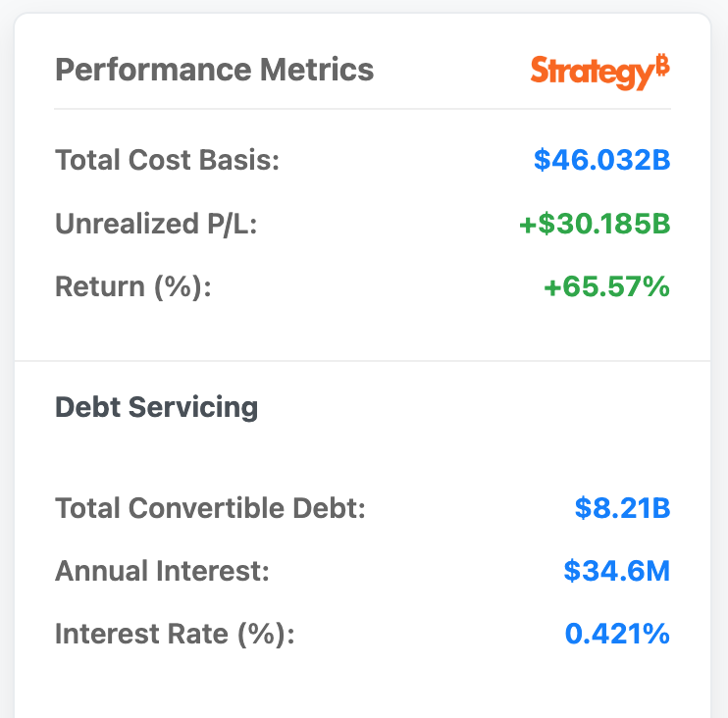
Task: Click the $8.21B convertible debt value
Action: tap(623, 508)
